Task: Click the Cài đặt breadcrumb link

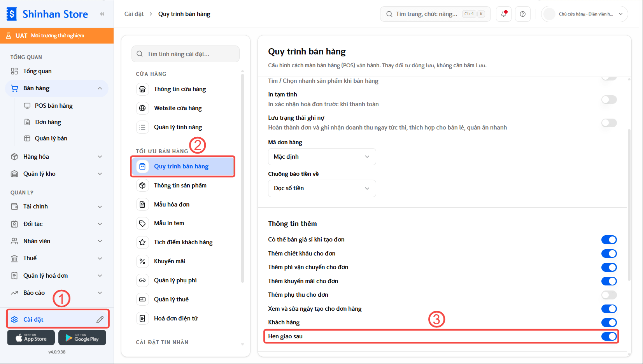Action: [134, 14]
